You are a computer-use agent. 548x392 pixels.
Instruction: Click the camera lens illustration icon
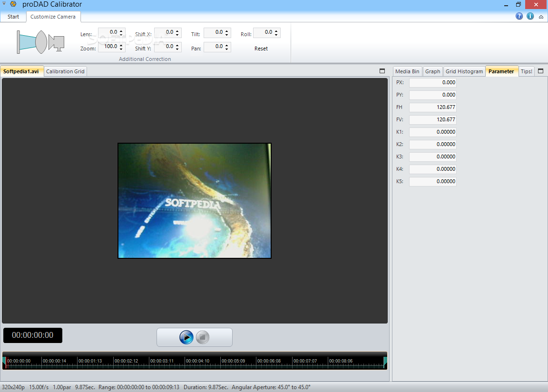tap(40, 42)
